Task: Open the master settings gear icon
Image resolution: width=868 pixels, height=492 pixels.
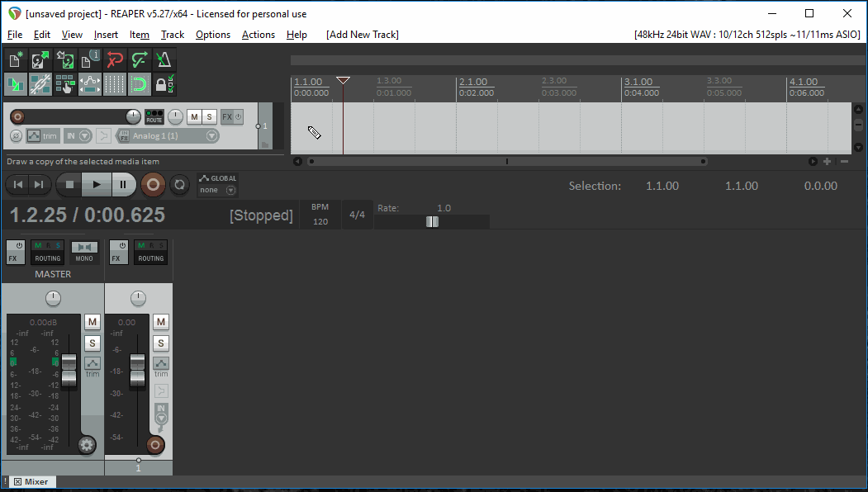Action: click(87, 445)
